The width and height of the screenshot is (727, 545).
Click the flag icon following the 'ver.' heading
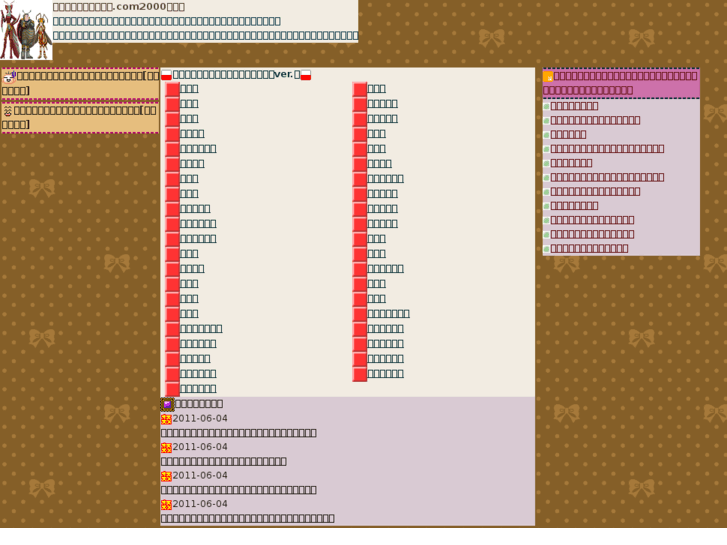(x=306, y=75)
